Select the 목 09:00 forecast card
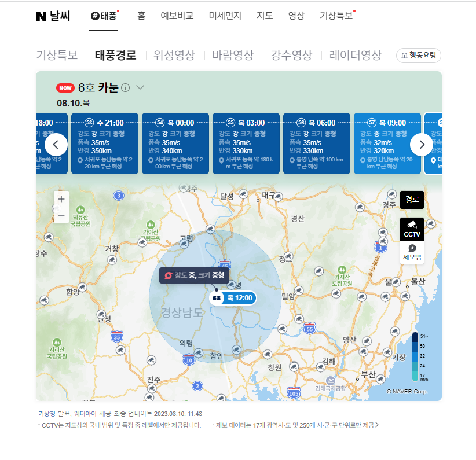 tap(387, 143)
